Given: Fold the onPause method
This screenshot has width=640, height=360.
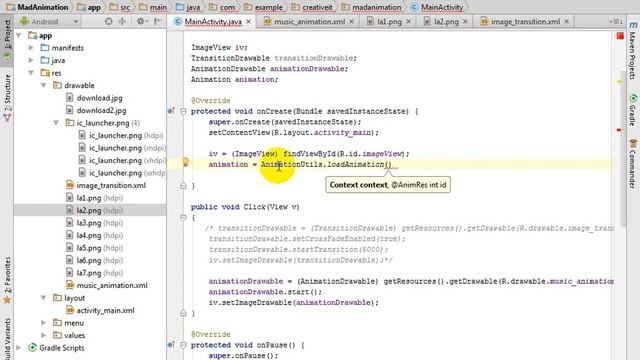Looking at the screenshot, I should pos(183,345).
